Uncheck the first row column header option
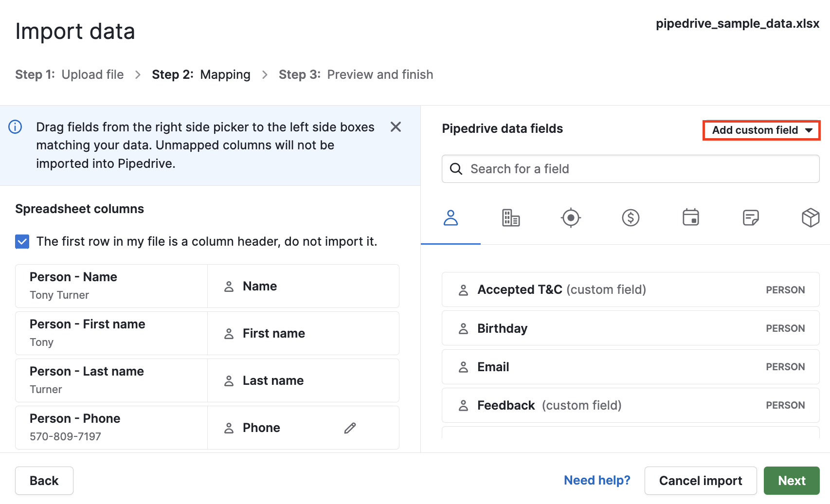 22,241
